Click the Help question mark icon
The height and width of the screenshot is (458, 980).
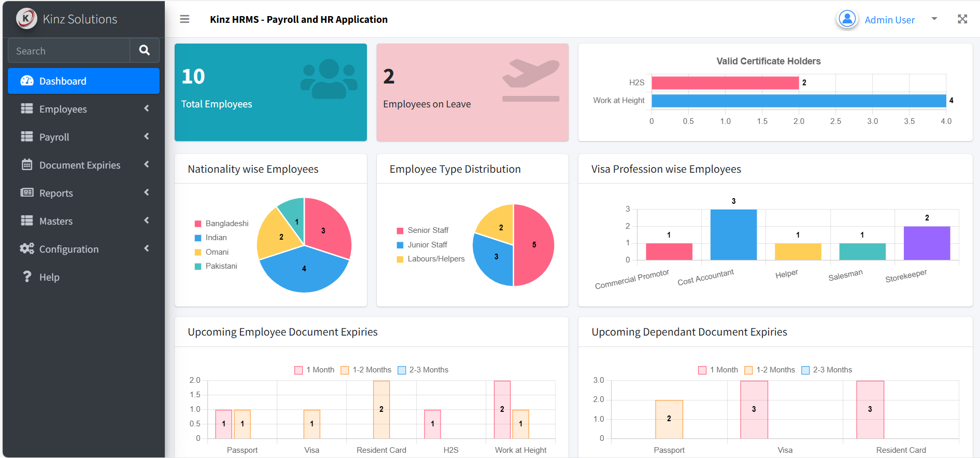pos(27,276)
